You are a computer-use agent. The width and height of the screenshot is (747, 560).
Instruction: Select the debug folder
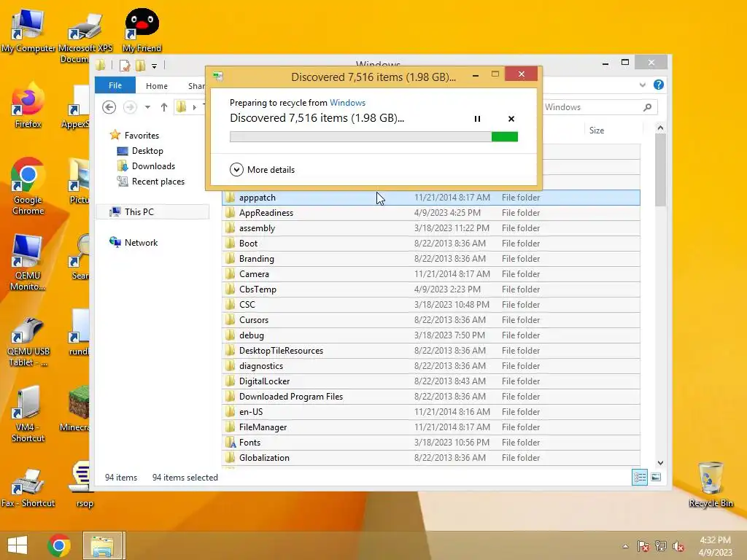[430, 335]
